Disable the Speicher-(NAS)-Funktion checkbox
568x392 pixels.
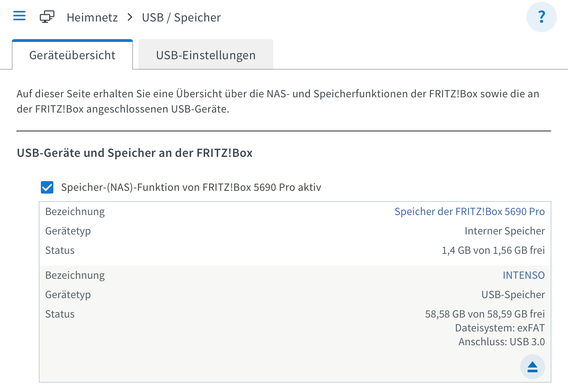coord(47,187)
